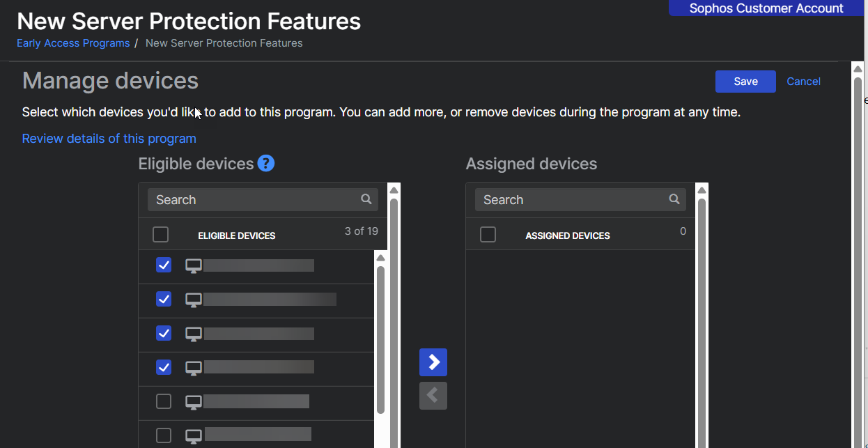
Task: Open Early Access Programs breadcrumb link
Action: coord(73,43)
